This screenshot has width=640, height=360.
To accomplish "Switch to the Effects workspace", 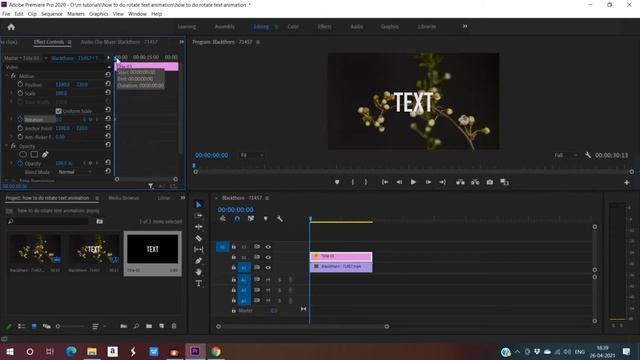I will click(324, 27).
